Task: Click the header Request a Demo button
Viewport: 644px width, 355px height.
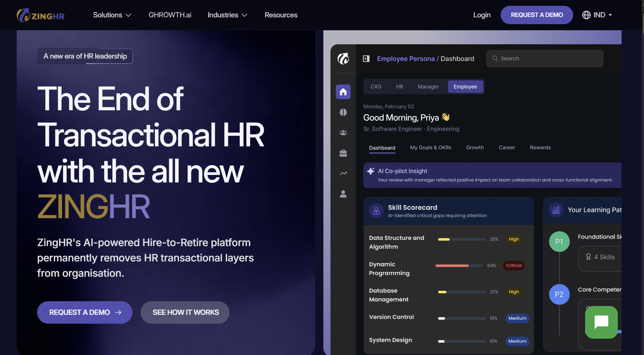Action: point(537,15)
